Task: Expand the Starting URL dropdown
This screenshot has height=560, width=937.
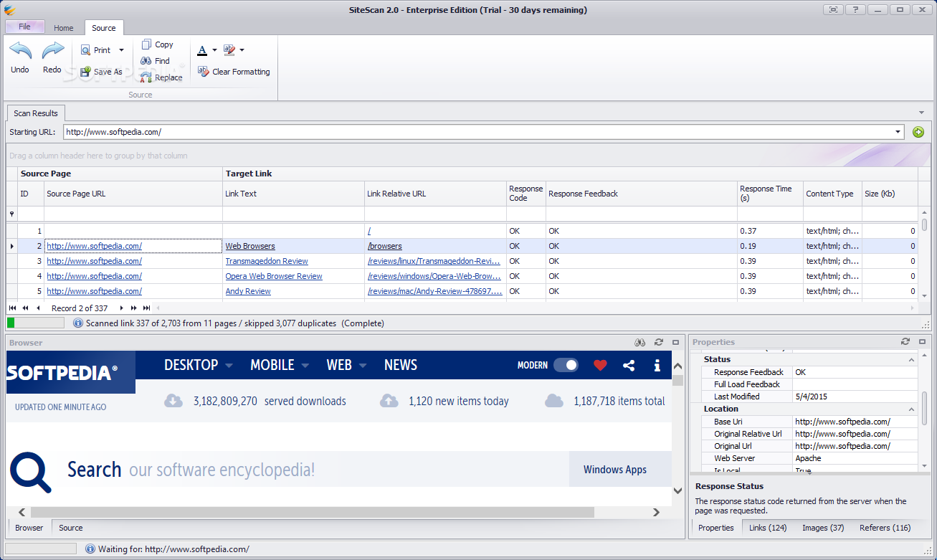Action: pyautogui.click(x=898, y=132)
